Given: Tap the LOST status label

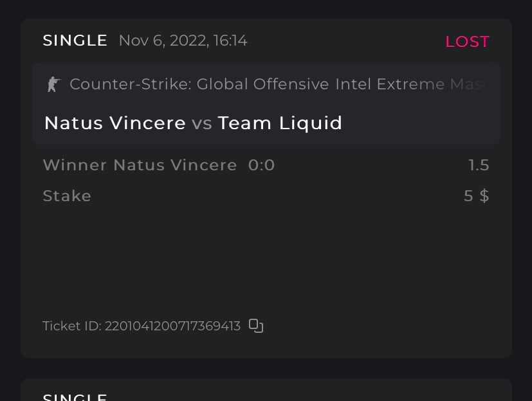Looking at the screenshot, I should 467,42.
